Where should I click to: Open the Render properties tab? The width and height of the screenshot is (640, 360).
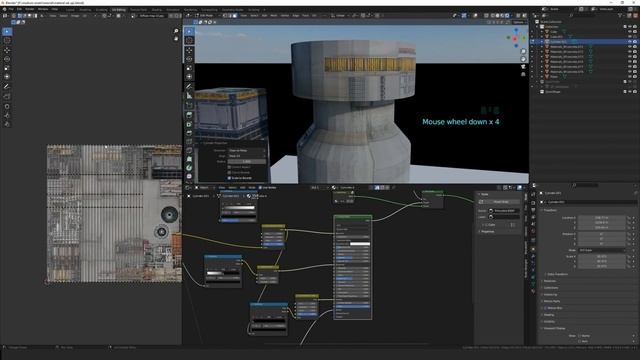tap(533, 202)
